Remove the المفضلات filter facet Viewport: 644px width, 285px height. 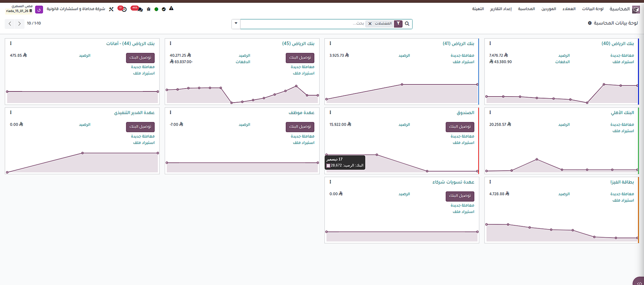[x=370, y=24]
